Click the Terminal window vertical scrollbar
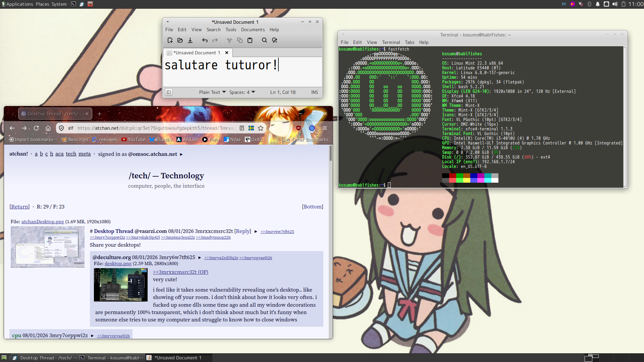644x362 pixels. click(625, 117)
